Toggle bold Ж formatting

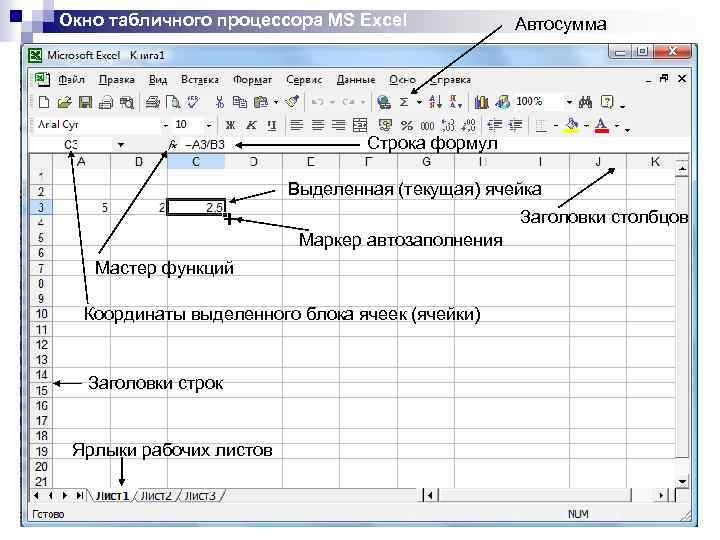tap(231, 125)
